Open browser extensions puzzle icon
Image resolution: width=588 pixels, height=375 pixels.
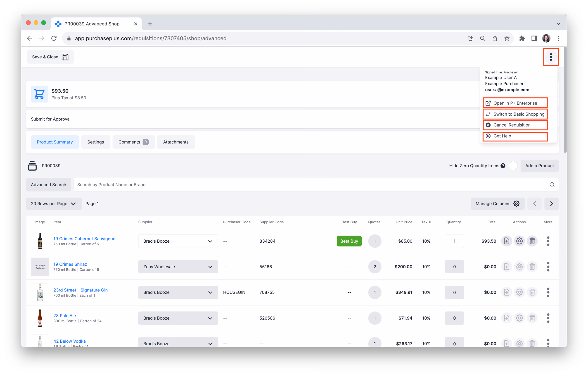point(522,38)
